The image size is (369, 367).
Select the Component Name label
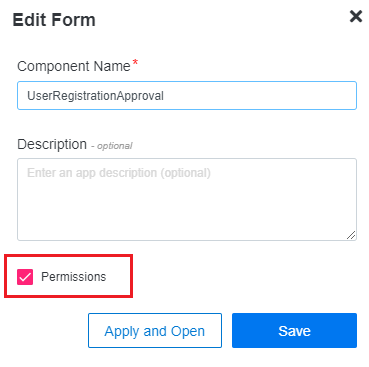coord(74,66)
